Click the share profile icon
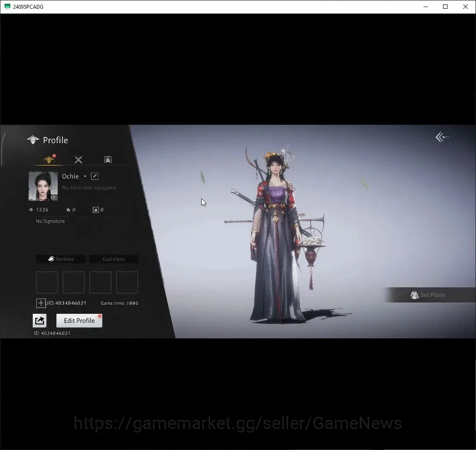Viewport: 476px width, 450px height. (x=39, y=321)
